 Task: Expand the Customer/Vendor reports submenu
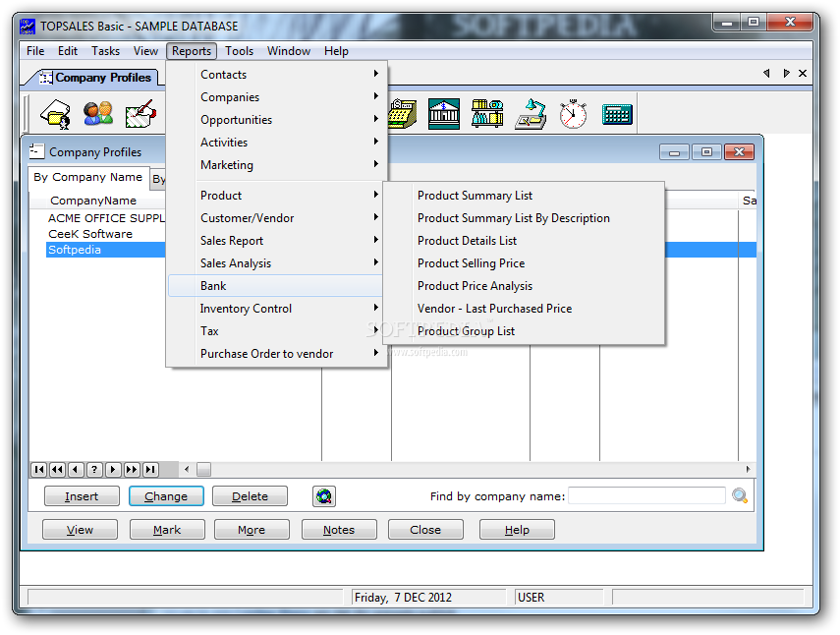coord(277,218)
